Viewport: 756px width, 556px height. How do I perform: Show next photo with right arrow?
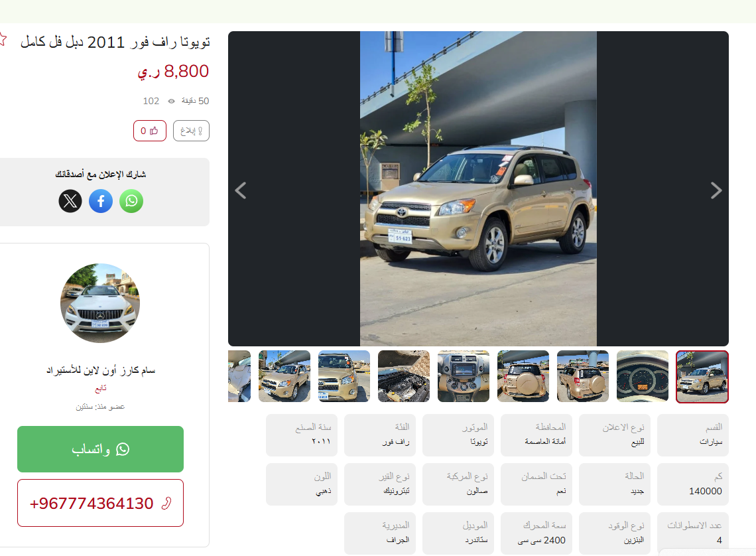click(x=716, y=190)
